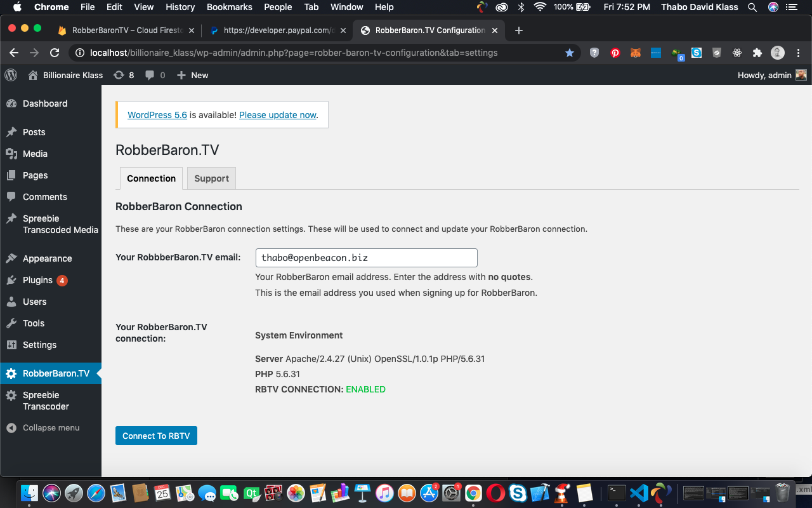Click the browser back arrow
The image size is (812, 508).
coord(14,53)
